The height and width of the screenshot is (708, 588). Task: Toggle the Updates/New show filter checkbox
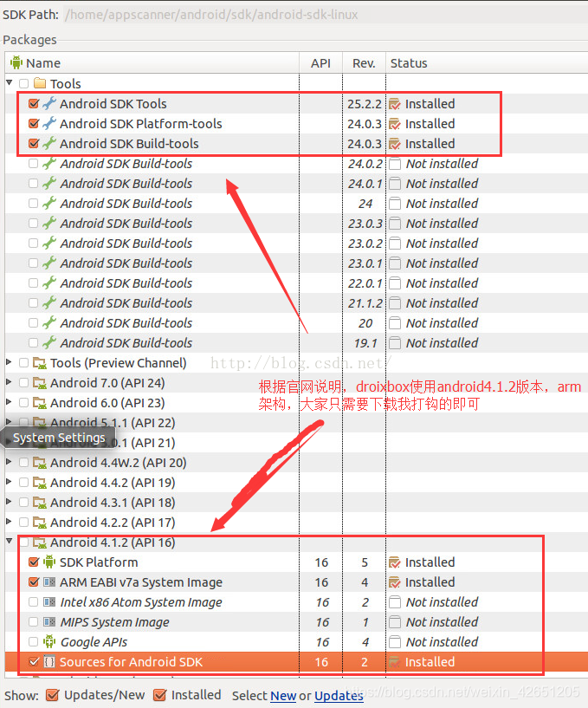pos(53,695)
